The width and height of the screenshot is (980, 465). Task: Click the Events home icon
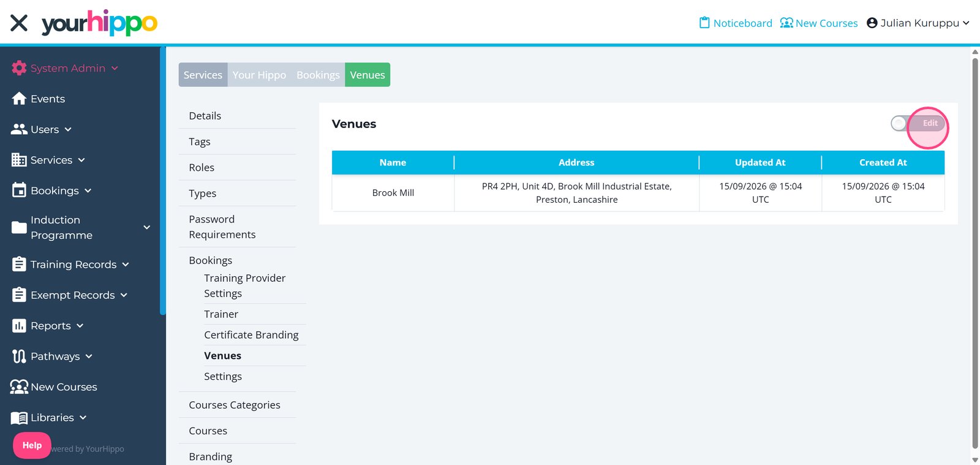click(19, 99)
